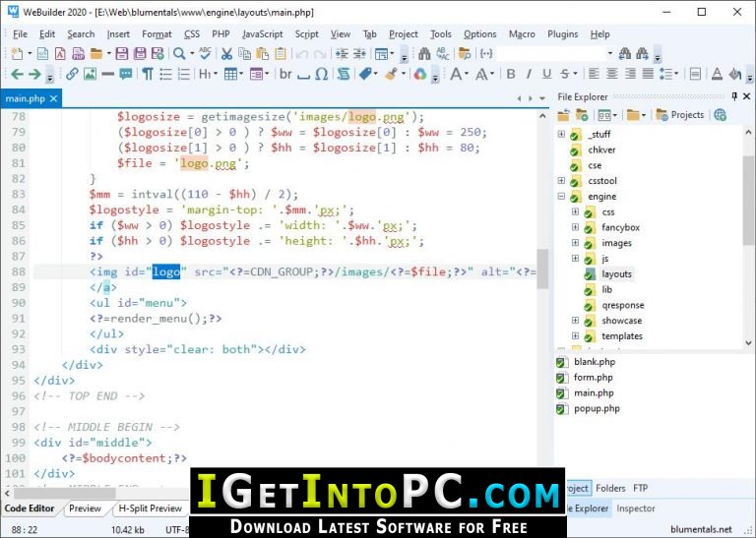756x538 pixels.
Task: Insert paragraph with pilcrow icon
Action: tap(148, 74)
